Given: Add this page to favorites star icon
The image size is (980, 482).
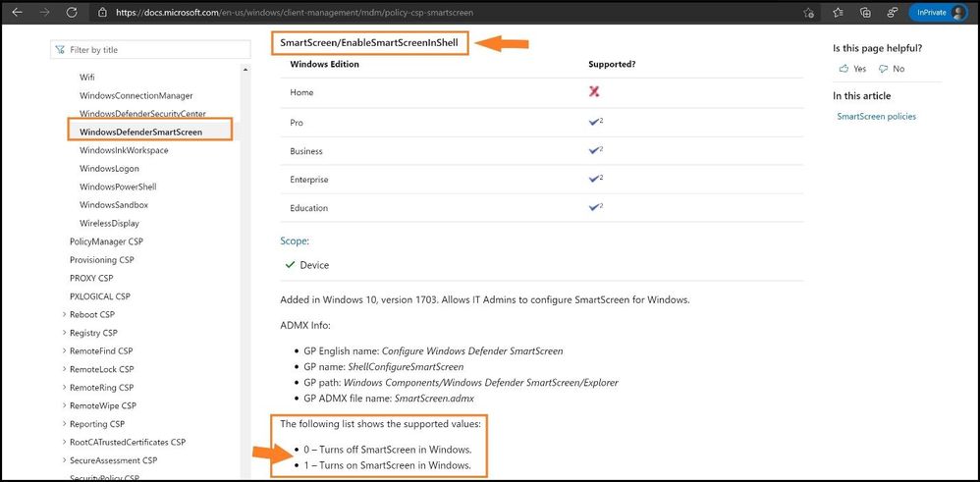Looking at the screenshot, I should [x=809, y=13].
